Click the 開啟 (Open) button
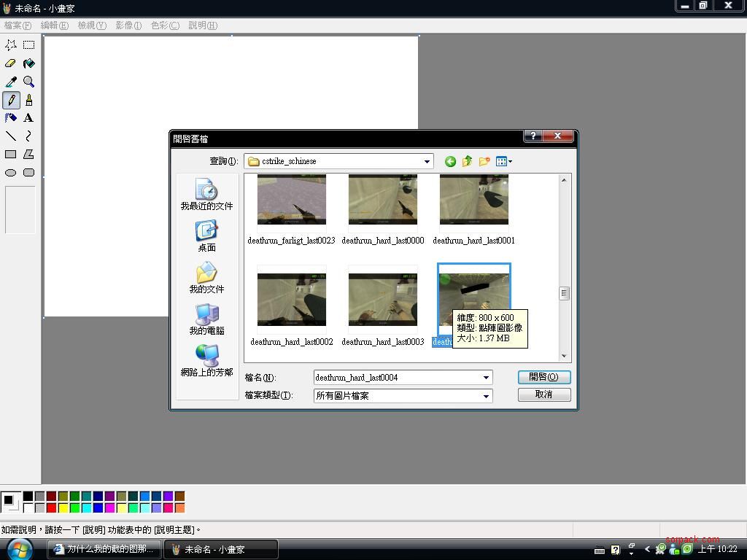Screen dimensions: 747x560 point(544,377)
